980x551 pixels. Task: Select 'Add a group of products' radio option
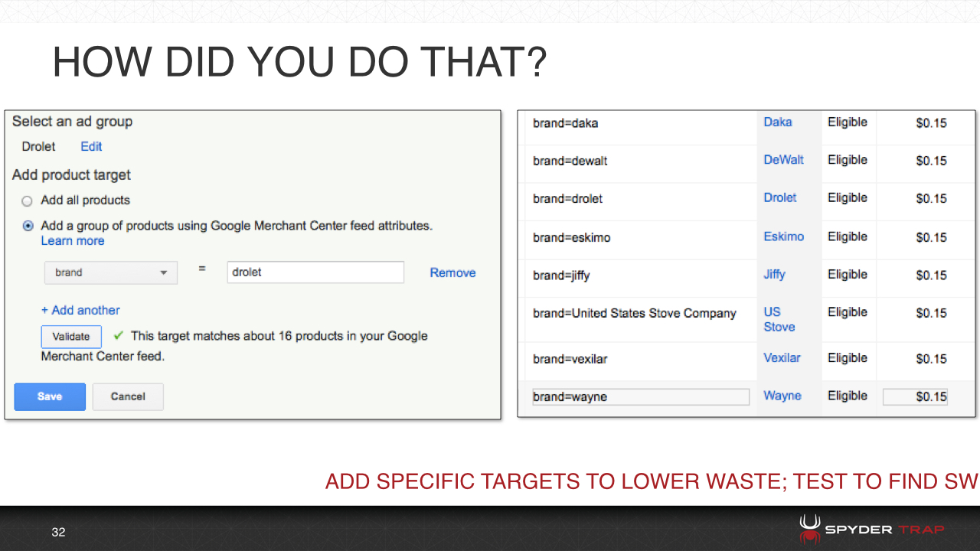pyautogui.click(x=28, y=226)
